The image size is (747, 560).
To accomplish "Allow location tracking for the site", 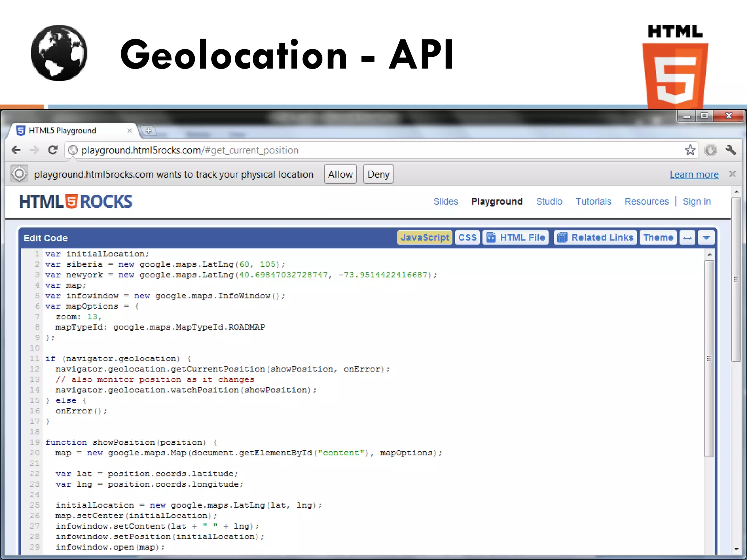I will coord(340,174).
